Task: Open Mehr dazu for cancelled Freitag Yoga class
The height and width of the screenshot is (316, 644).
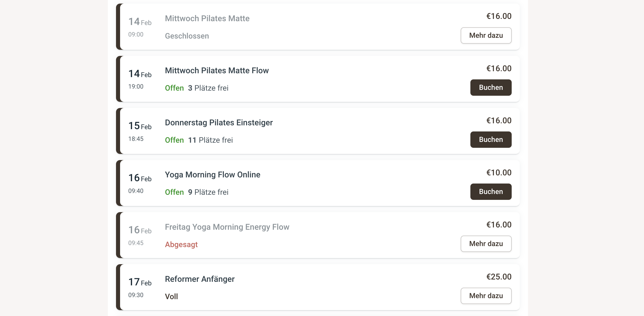Action: point(486,244)
